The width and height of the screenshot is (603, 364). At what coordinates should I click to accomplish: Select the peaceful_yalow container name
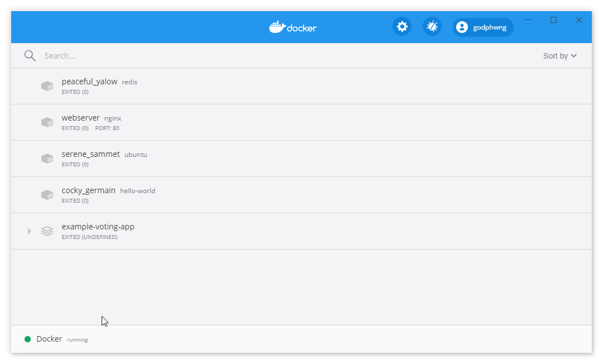89,82
